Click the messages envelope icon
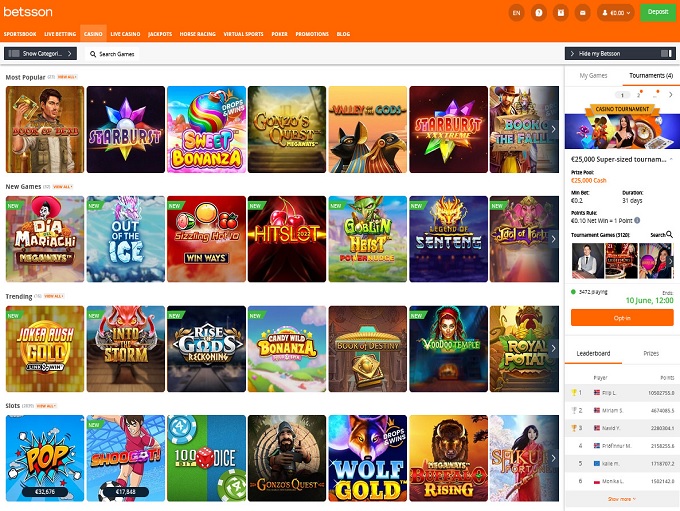This screenshot has width=680, height=511. click(x=583, y=13)
